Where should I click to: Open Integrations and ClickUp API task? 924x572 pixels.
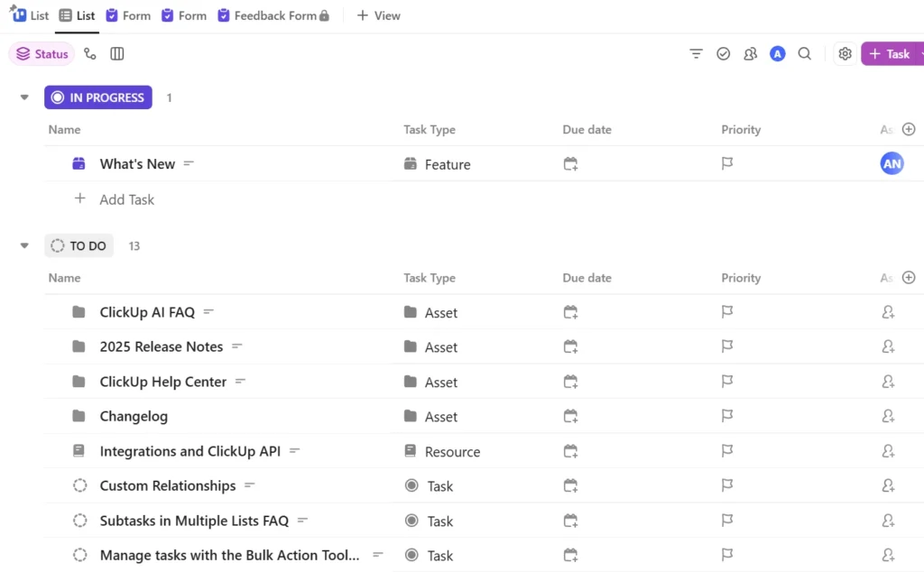coord(190,450)
